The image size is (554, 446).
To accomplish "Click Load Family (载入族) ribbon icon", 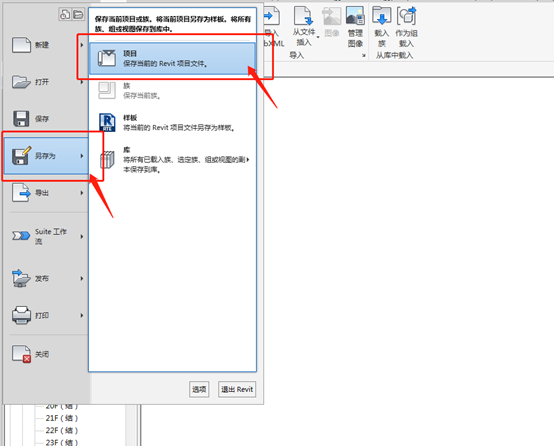I will coord(382,16).
